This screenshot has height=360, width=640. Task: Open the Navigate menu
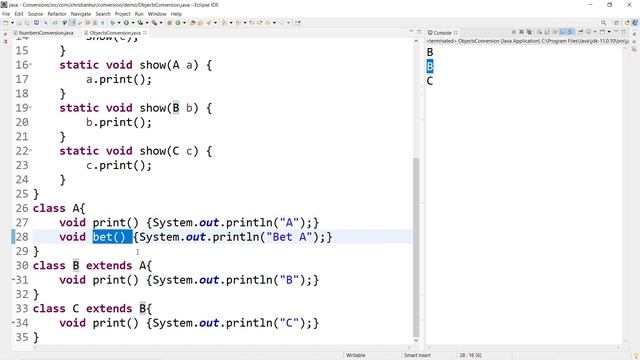tap(81, 14)
